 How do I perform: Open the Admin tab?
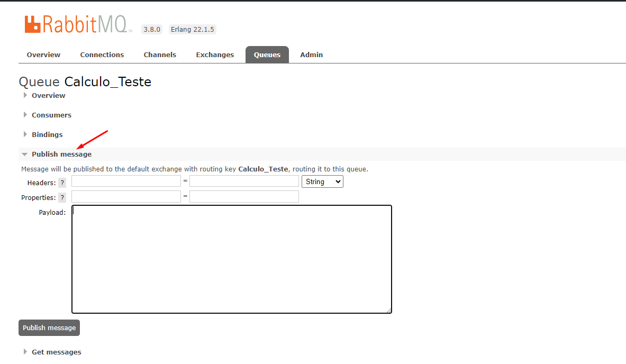311,54
